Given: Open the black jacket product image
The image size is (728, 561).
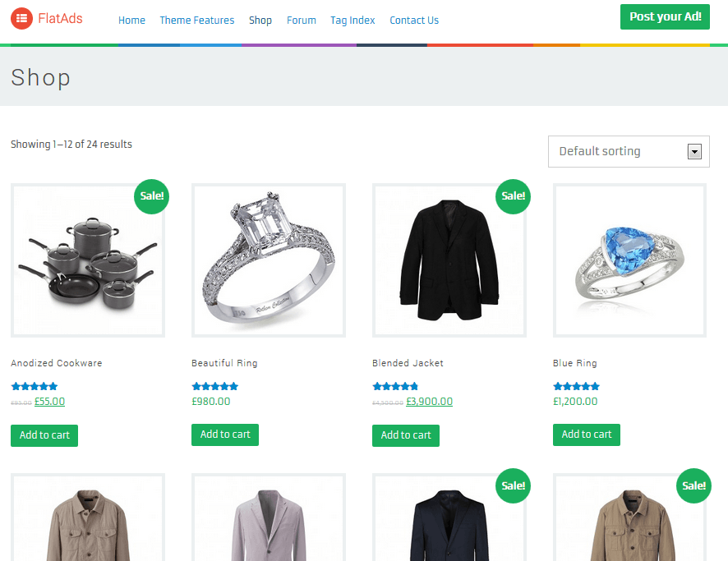Looking at the screenshot, I should pos(449,260).
